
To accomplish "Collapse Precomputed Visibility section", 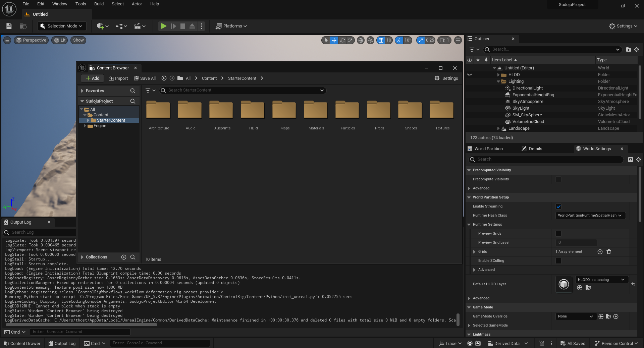I will pyautogui.click(x=469, y=170).
